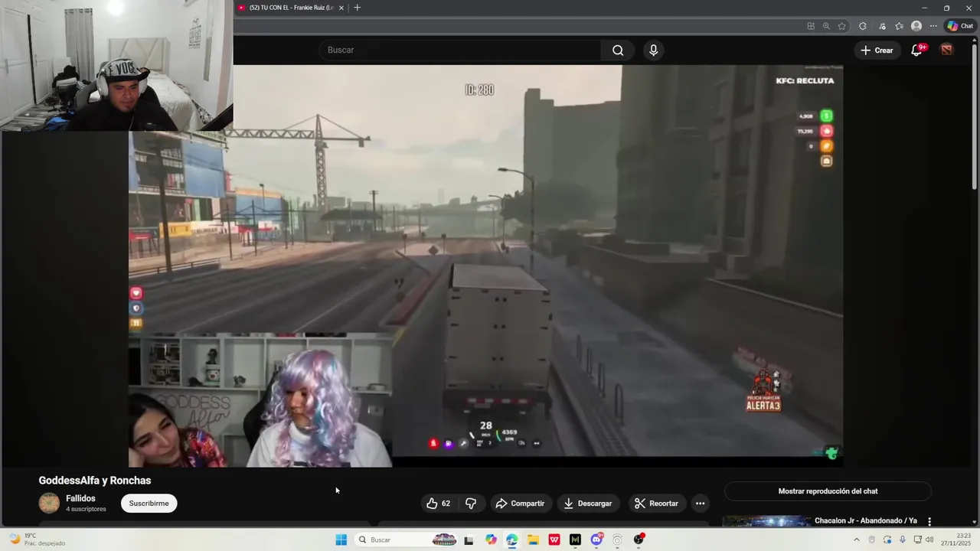Click Recortar clip button
Image resolution: width=980 pixels, height=551 pixels.
click(657, 504)
